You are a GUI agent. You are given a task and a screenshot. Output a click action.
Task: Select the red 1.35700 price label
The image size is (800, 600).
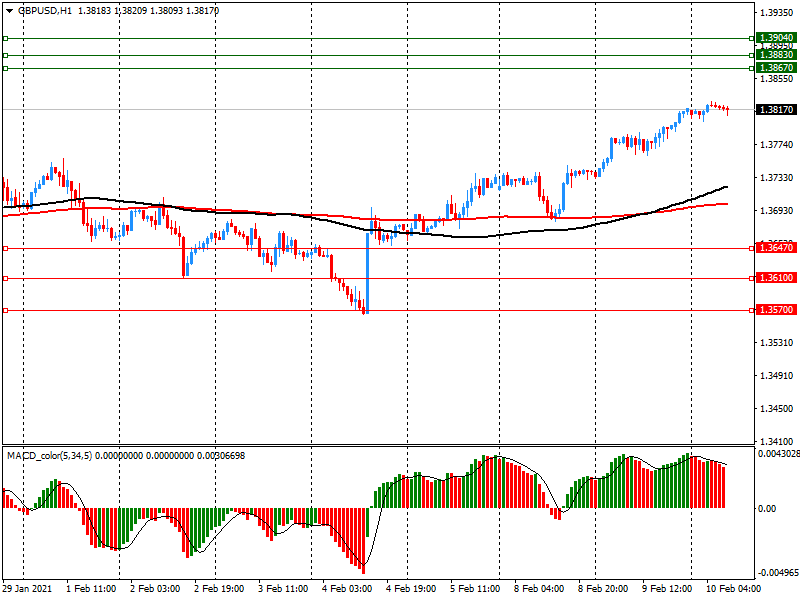tap(776, 311)
